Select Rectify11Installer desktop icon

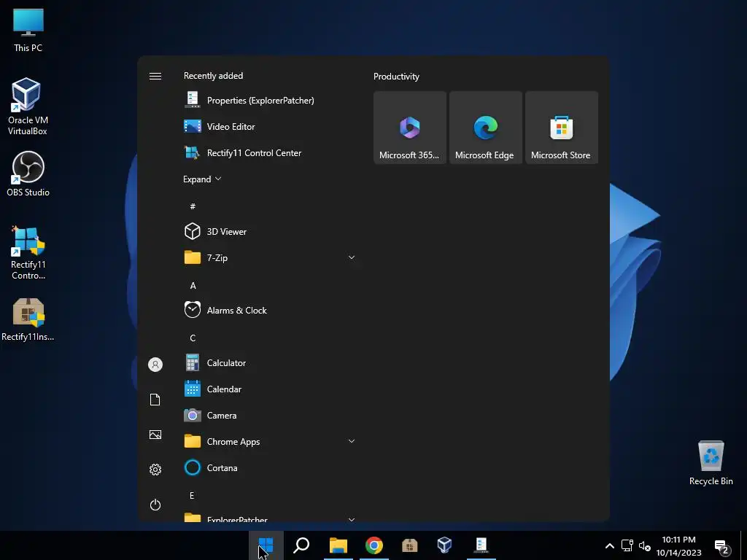point(28,319)
